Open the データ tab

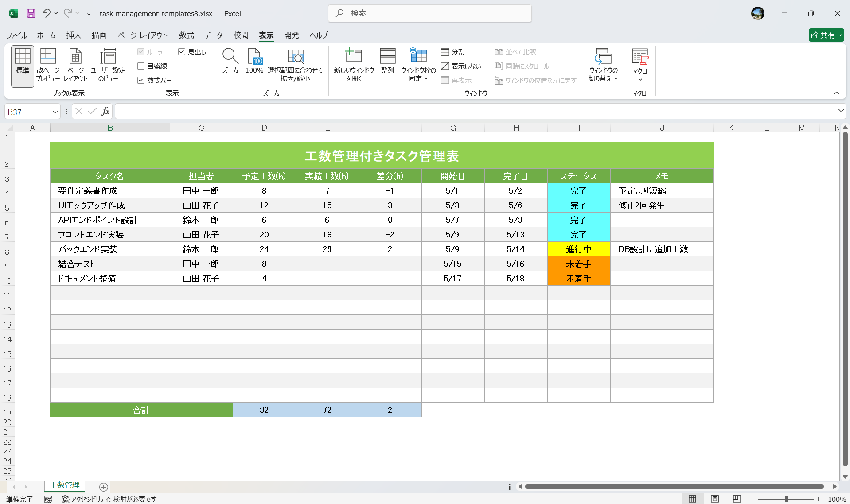[213, 35]
